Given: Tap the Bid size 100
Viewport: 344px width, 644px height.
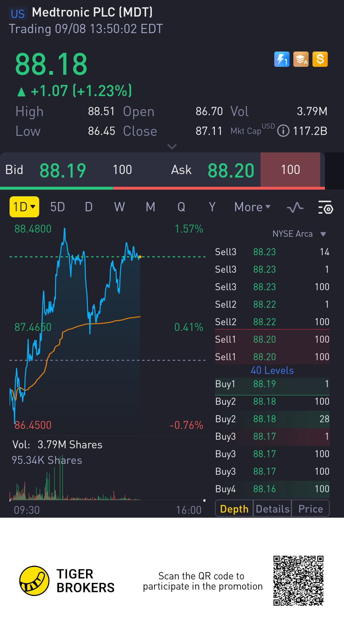Looking at the screenshot, I should click(x=122, y=170).
